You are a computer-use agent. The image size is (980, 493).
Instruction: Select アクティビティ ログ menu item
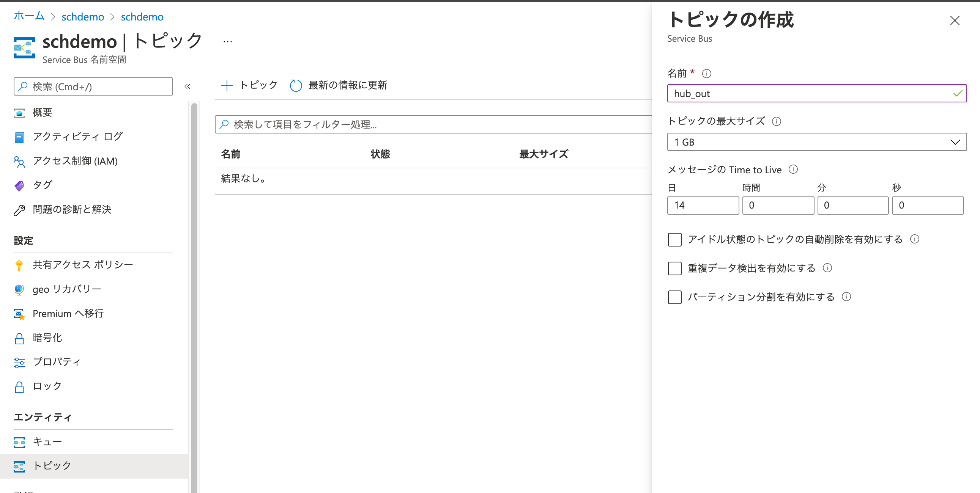[94, 137]
